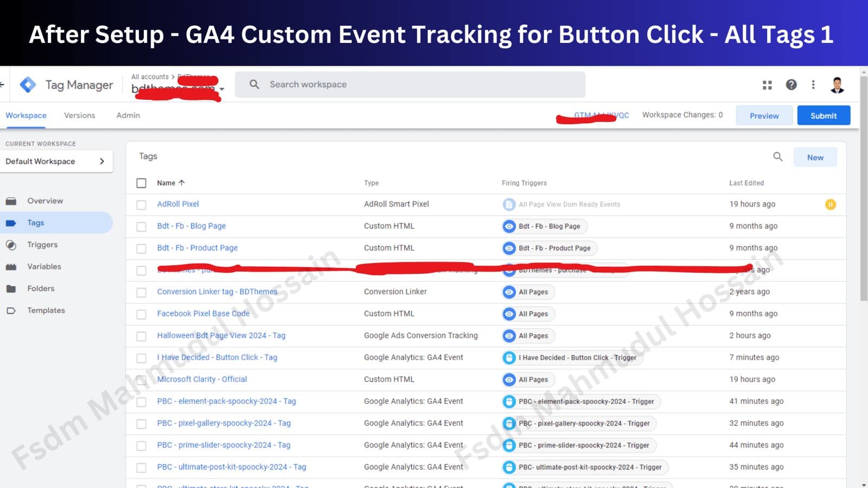Click the paused status icon on AdRoll Pixel row
Image resolution: width=868 pixels, height=488 pixels.
click(x=831, y=204)
